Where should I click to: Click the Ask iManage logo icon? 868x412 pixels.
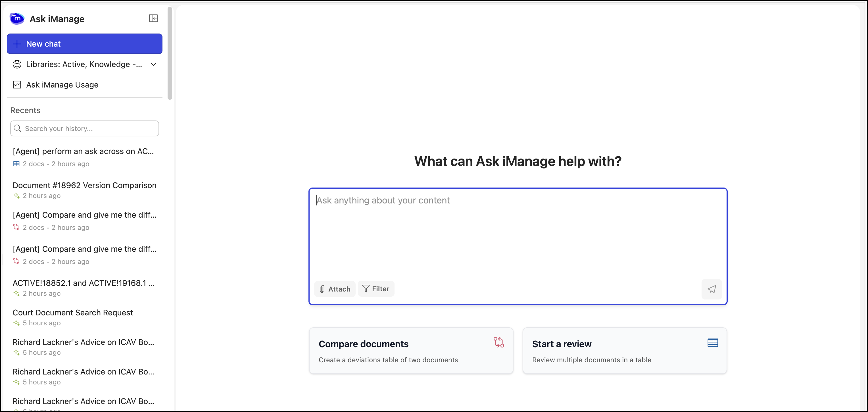[x=17, y=18]
